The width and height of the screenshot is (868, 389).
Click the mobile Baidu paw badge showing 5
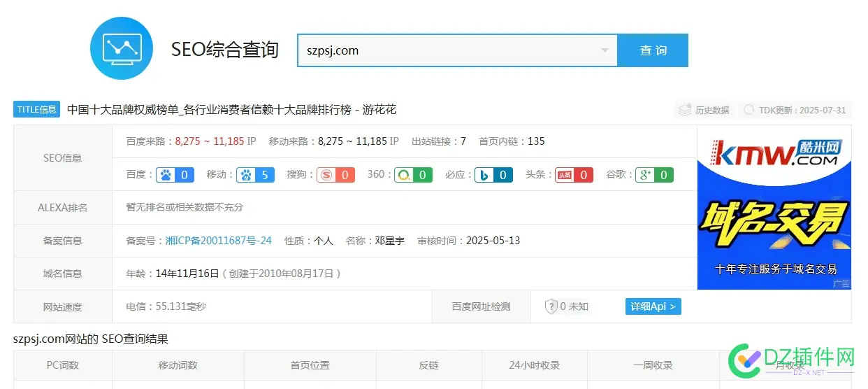pos(255,175)
